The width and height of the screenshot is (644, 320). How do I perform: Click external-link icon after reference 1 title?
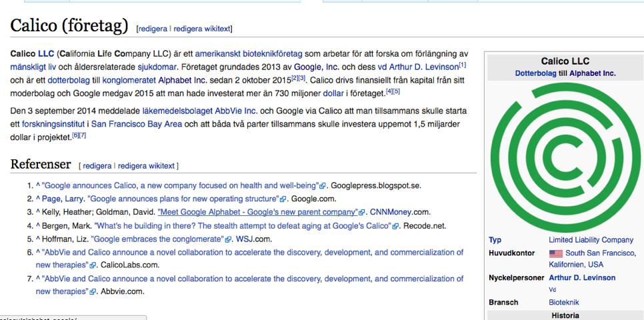(x=323, y=186)
